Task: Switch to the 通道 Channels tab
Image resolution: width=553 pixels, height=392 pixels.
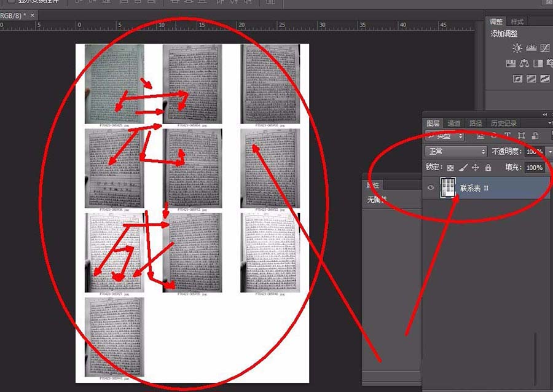Action: 455,123
